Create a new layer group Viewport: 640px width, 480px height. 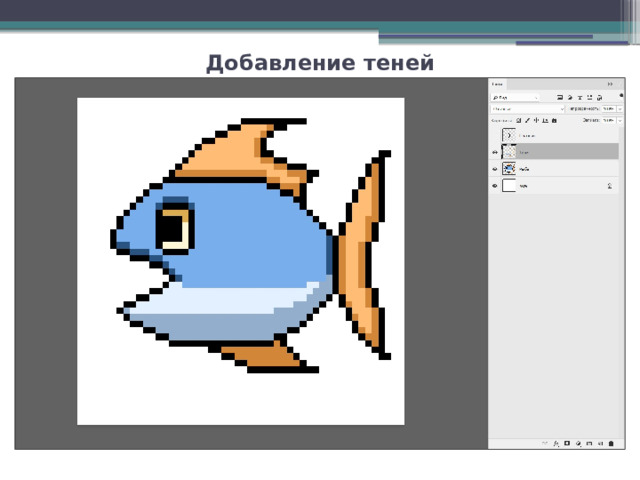[x=589, y=443]
